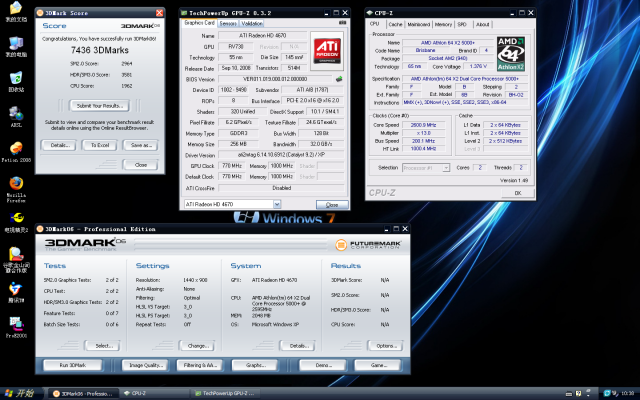This screenshot has height=400, width=640.
Task: Click GPU-Z screenshot camera icon
Action: coord(342,23)
